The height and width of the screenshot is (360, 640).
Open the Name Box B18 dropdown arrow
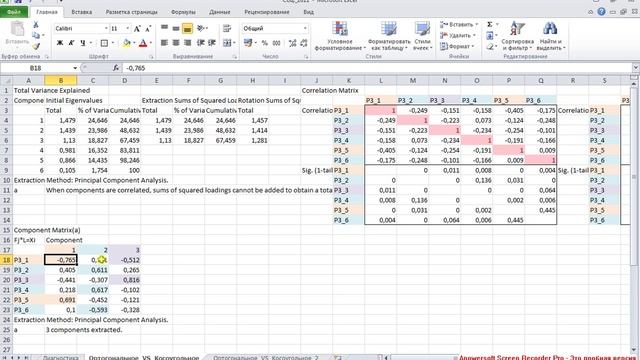click(75, 68)
